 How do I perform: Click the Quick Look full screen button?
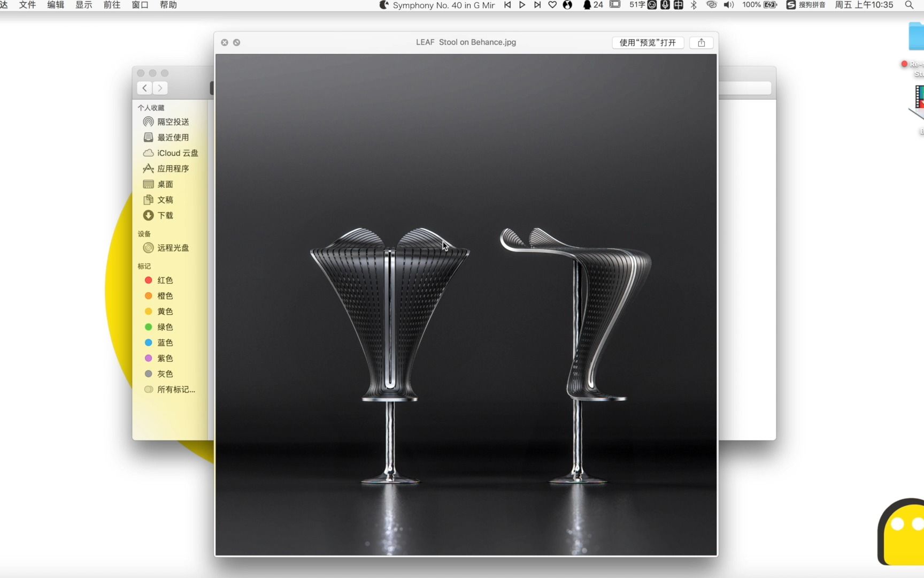[x=236, y=42]
